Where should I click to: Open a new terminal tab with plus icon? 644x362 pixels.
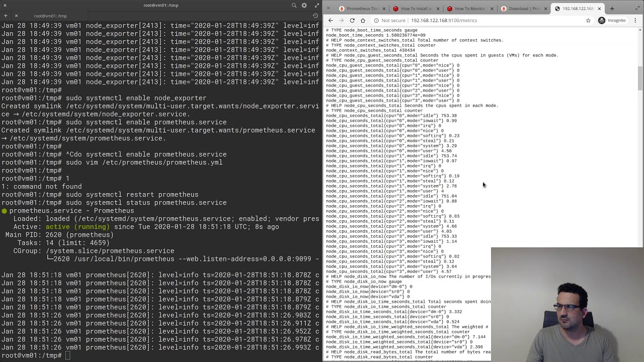pos(5,16)
